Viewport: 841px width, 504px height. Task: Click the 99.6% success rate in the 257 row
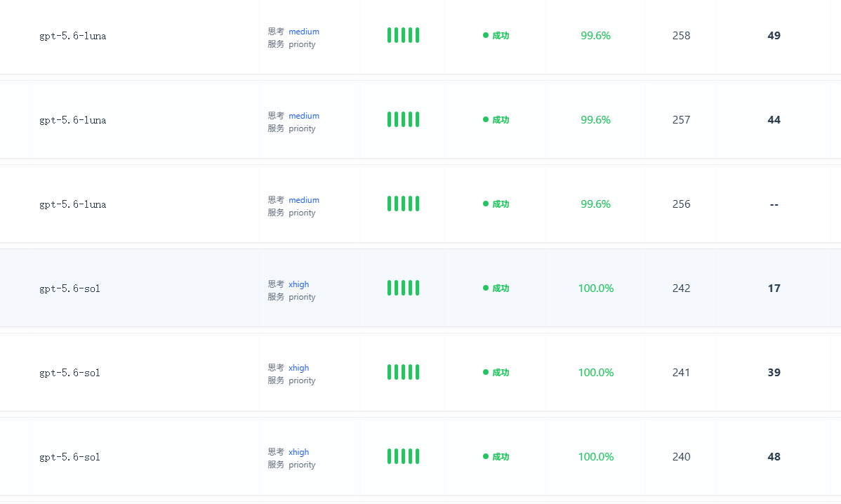595,119
